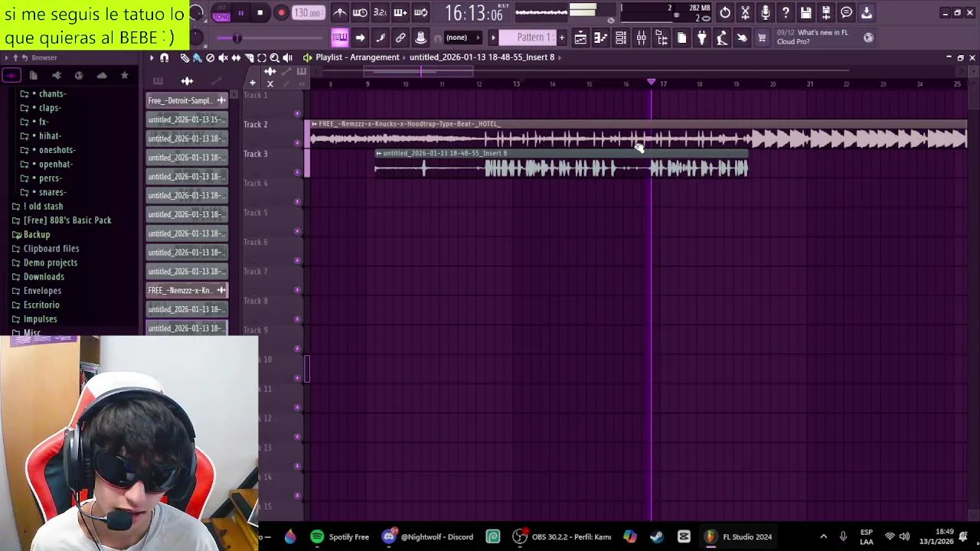Click playhead marker on timeline ruler

652,82
